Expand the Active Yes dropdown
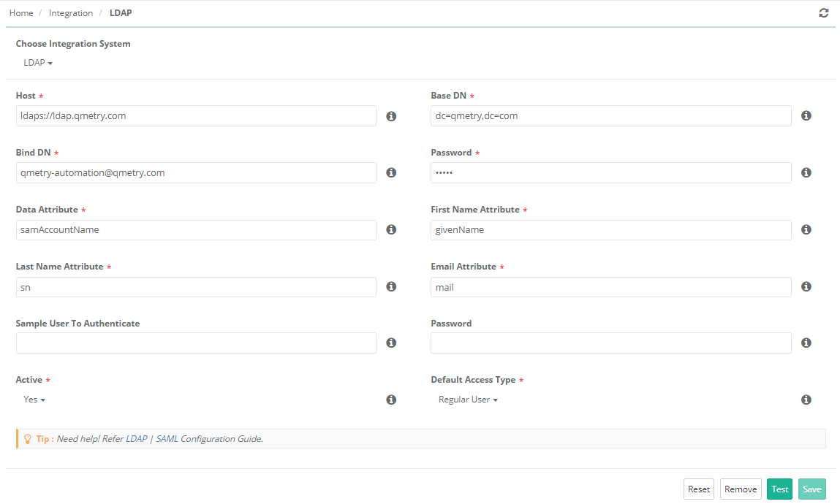This screenshot has height=504, width=840. pos(34,400)
